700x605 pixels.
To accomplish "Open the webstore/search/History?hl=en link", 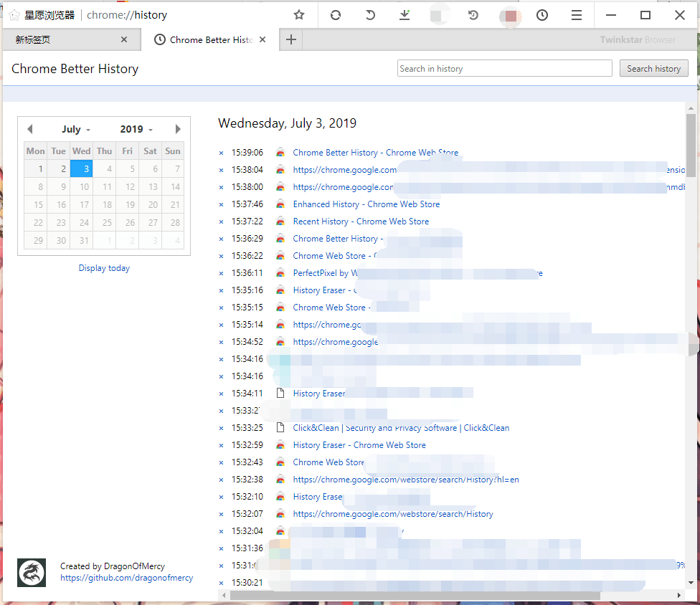I will tap(406, 480).
